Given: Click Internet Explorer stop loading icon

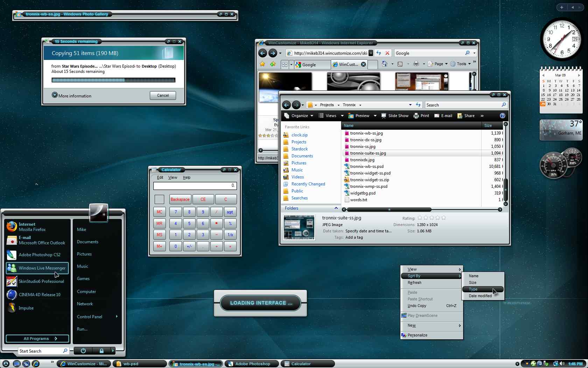Looking at the screenshot, I should coord(387,53).
